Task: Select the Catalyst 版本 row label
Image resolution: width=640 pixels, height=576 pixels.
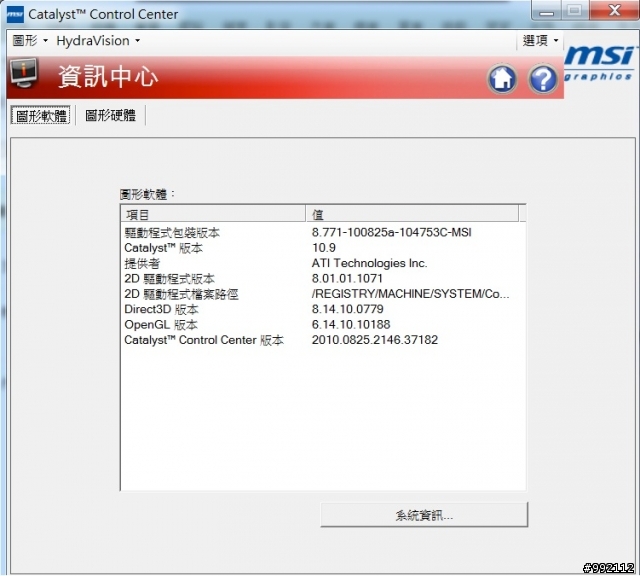Action: [x=163, y=248]
